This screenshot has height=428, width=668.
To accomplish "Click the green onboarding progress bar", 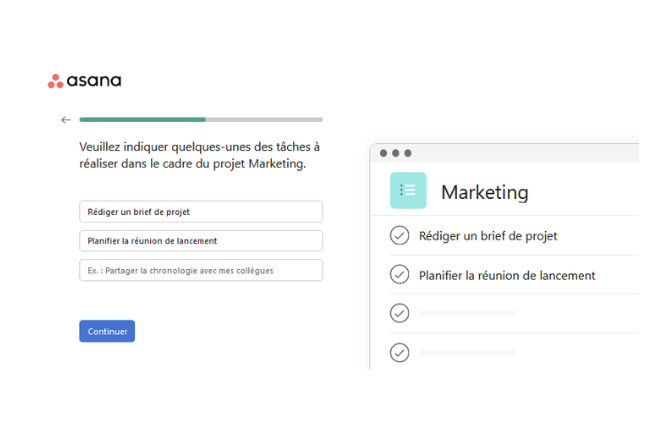I will coord(143,120).
